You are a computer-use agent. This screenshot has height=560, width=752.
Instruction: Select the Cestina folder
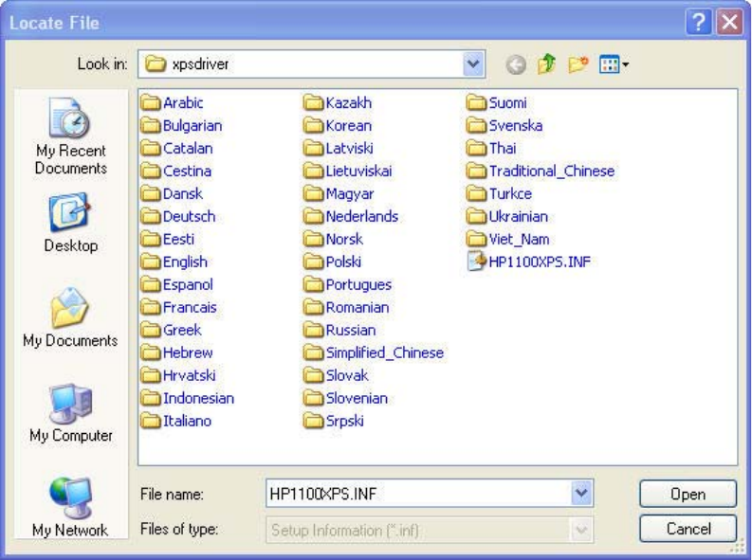coord(176,171)
